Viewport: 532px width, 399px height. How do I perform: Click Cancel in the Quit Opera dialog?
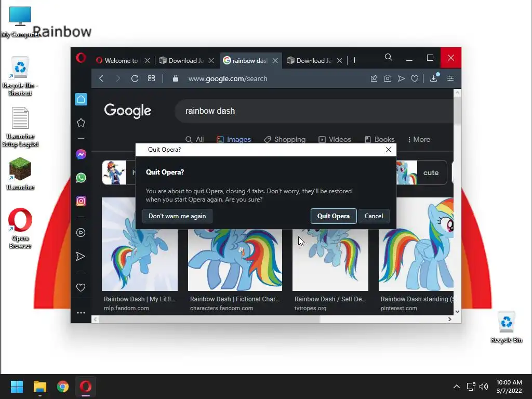[x=374, y=216]
